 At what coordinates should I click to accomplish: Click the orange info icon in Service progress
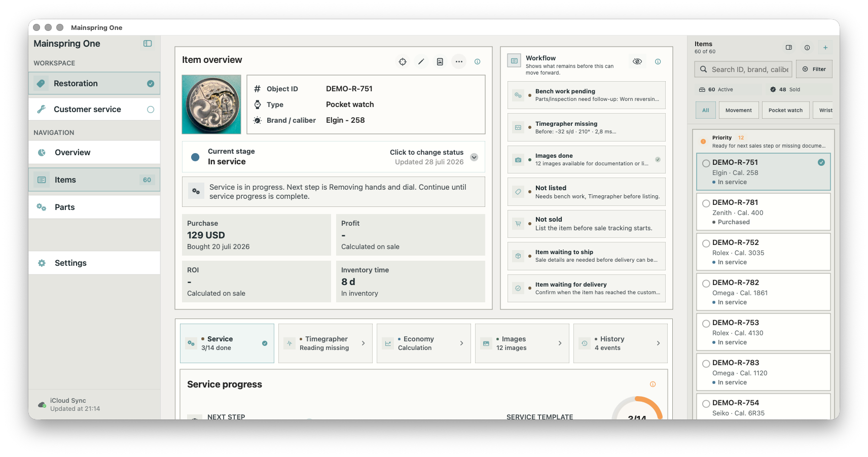pyautogui.click(x=653, y=384)
